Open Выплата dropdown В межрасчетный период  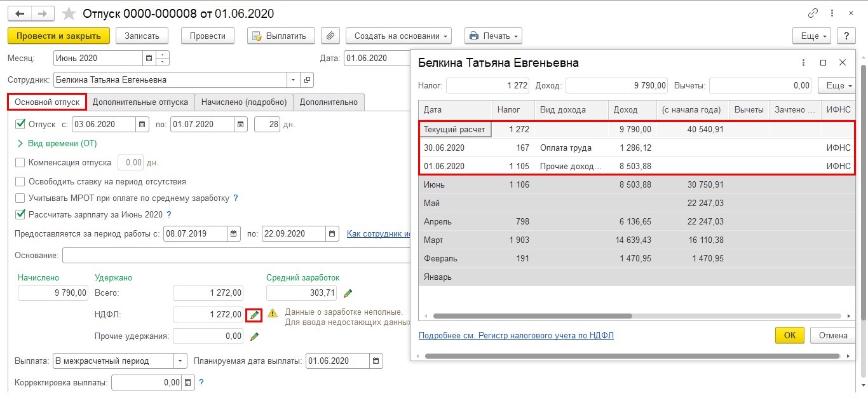(x=181, y=361)
